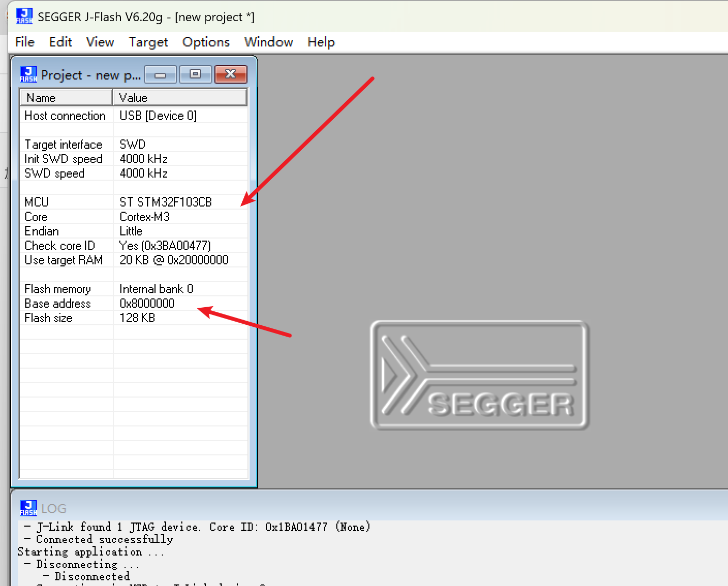Maximize the Project sub-window
The width and height of the screenshot is (728, 586).
click(195, 74)
